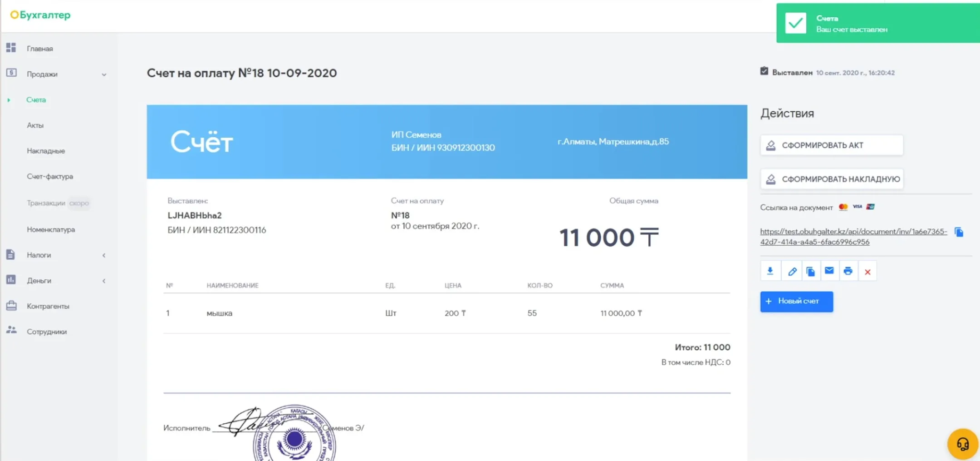Click the Ссылка на документ label
980x461 pixels.
click(796, 208)
